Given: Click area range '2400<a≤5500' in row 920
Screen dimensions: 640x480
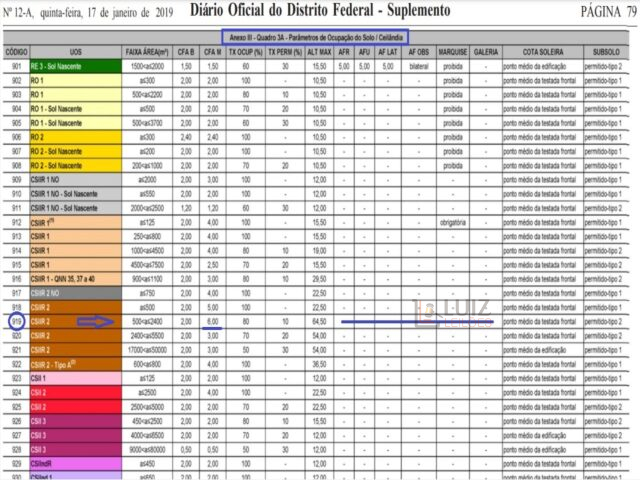Looking at the screenshot, I should tap(147, 336).
